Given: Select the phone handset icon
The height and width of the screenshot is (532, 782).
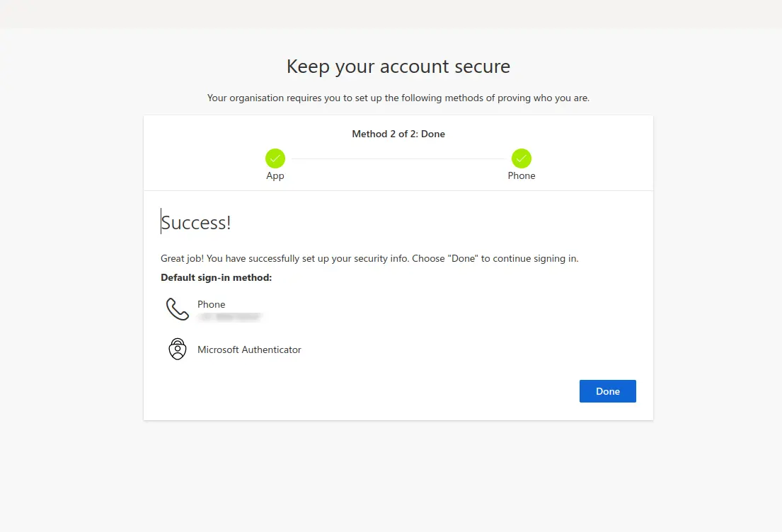Looking at the screenshot, I should 177,308.
